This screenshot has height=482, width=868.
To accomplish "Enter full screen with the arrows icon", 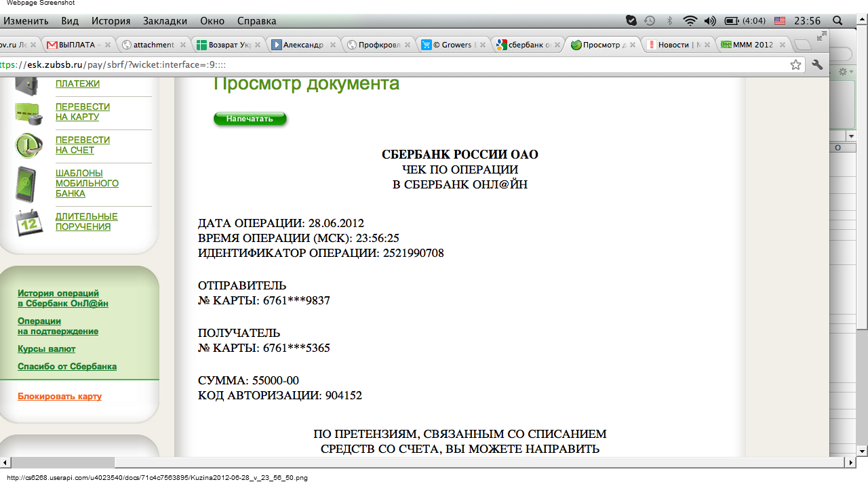I will (822, 36).
